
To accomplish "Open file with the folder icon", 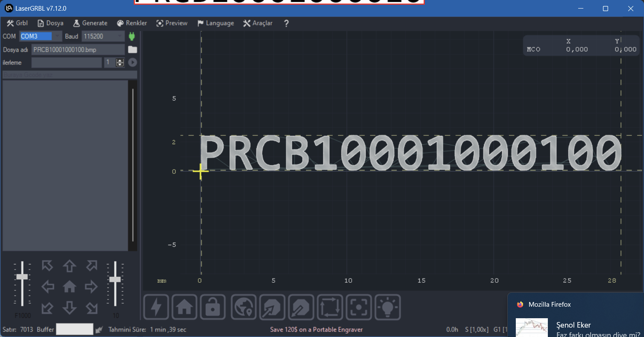I will coord(132,50).
